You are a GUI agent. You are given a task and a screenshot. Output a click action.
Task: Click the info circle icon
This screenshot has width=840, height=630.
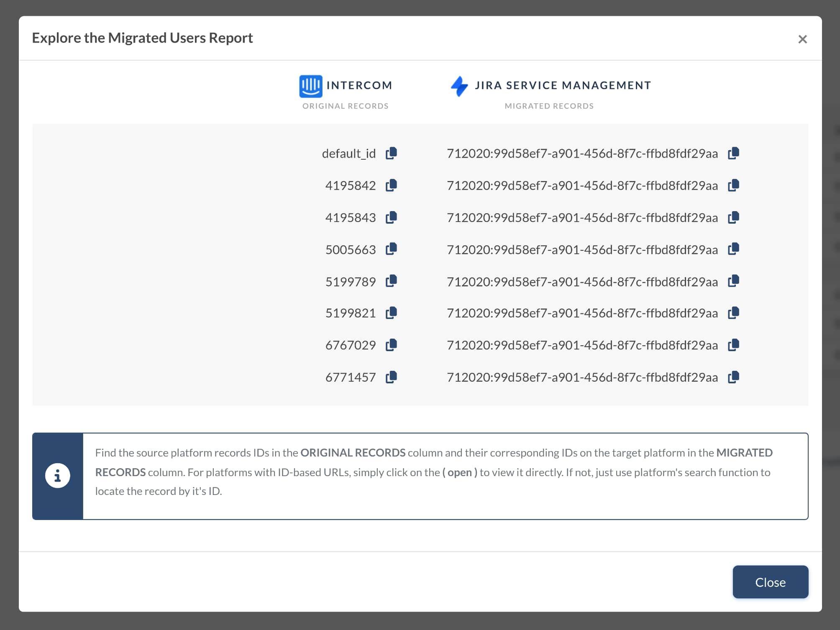tap(58, 476)
